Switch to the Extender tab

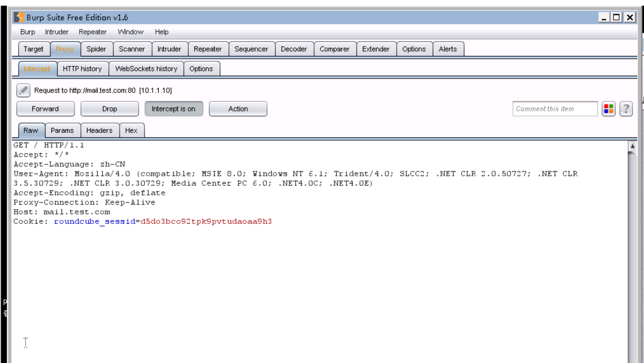[376, 49]
